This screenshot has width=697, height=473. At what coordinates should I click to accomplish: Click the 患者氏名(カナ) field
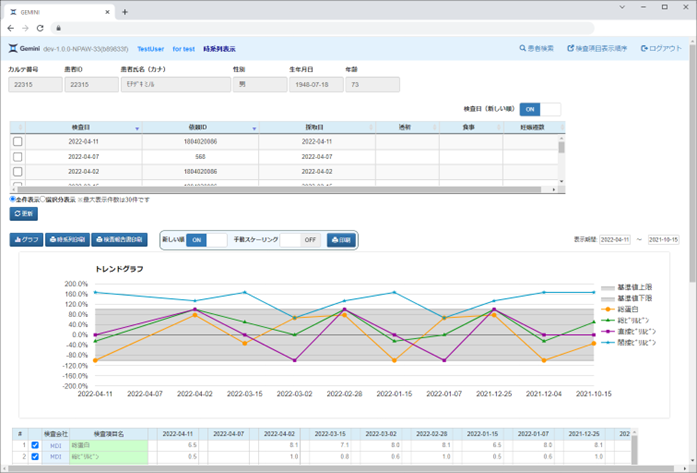tap(176, 84)
